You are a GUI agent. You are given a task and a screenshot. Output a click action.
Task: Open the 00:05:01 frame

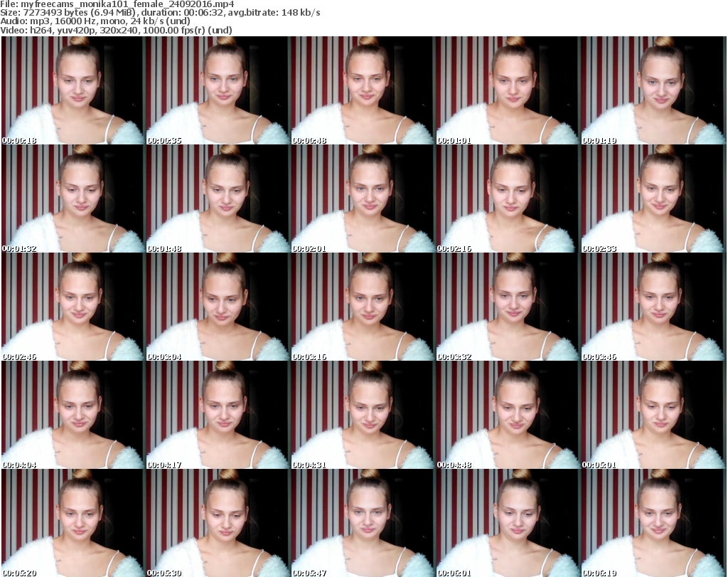[x=653, y=415]
